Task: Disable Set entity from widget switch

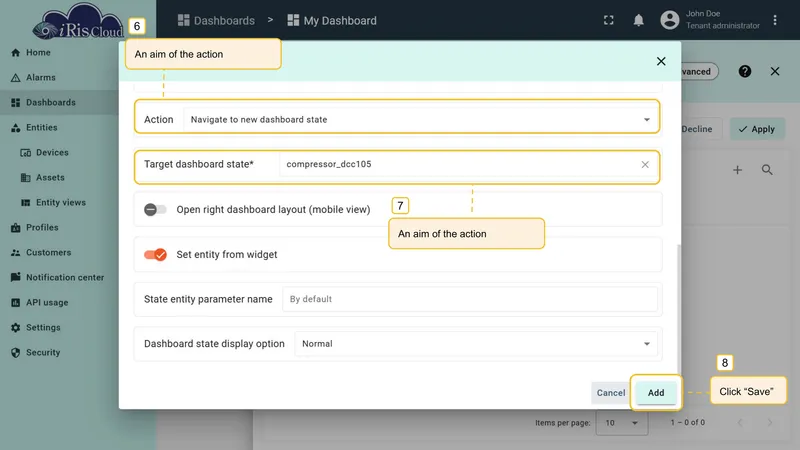Action: coord(155,254)
